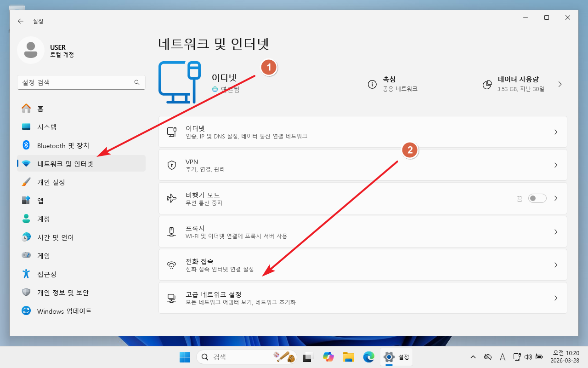Select 개인 정보 및 보안 in sidebar
The height and width of the screenshot is (368, 588).
coord(63,293)
